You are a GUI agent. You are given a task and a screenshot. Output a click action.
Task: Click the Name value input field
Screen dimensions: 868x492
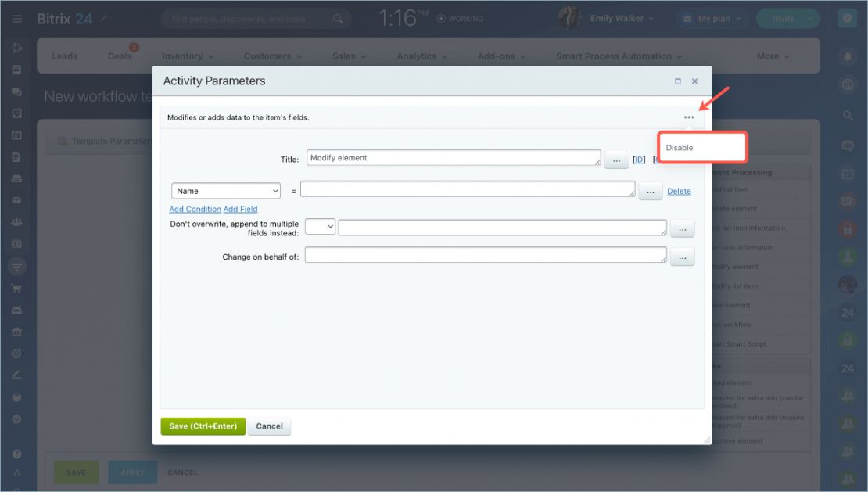[468, 189]
